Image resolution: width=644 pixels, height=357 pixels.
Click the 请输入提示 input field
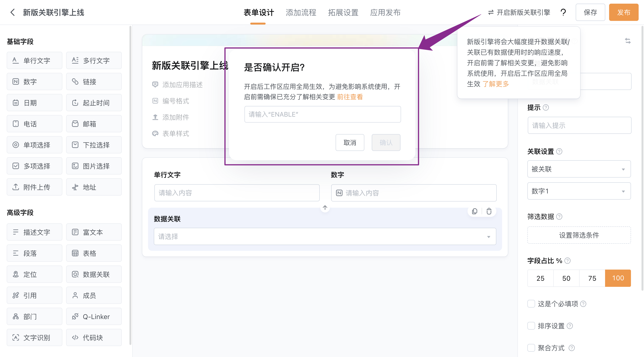pyautogui.click(x=580, y=125)
